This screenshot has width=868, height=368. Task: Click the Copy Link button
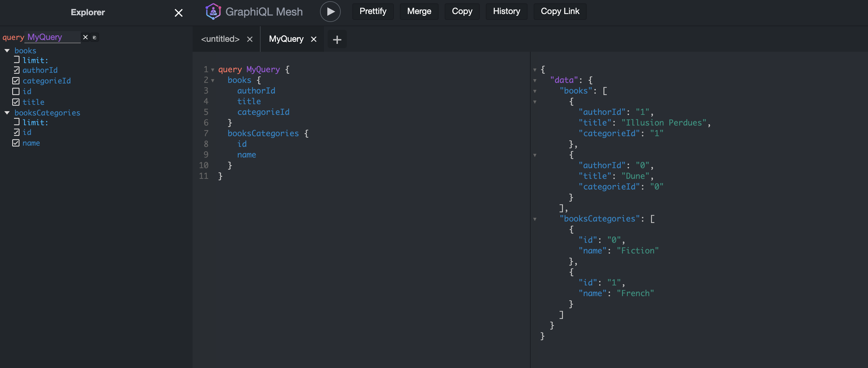pyautogui.click(x=559, y=11)
